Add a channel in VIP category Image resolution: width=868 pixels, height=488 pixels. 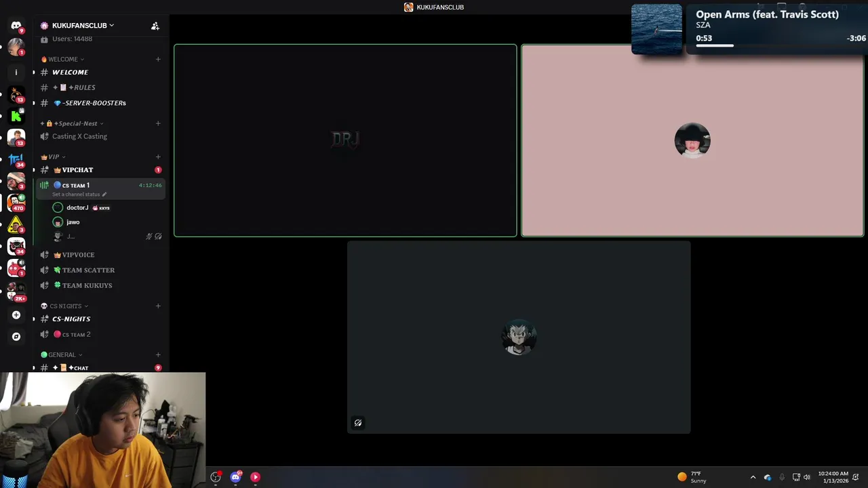[158, 157]
